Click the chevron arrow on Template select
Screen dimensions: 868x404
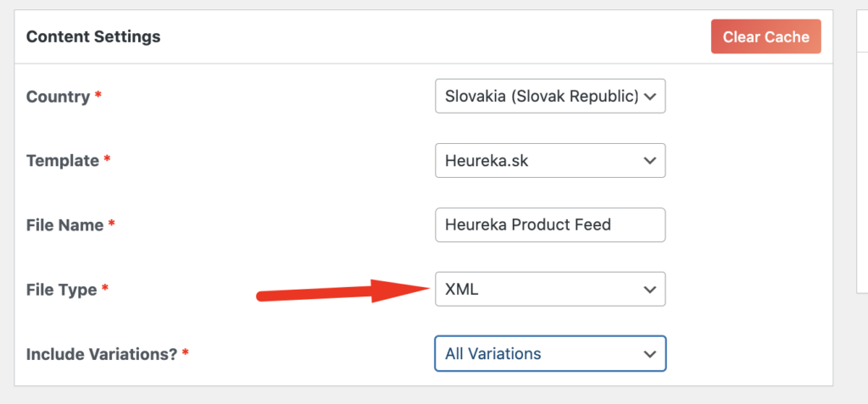650,161
